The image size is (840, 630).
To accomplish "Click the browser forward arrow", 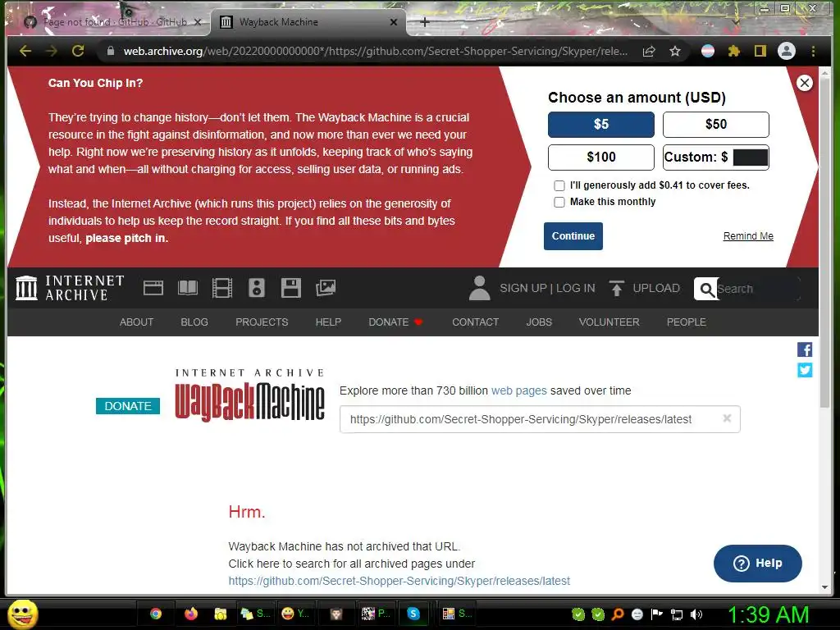I will 52,51.
